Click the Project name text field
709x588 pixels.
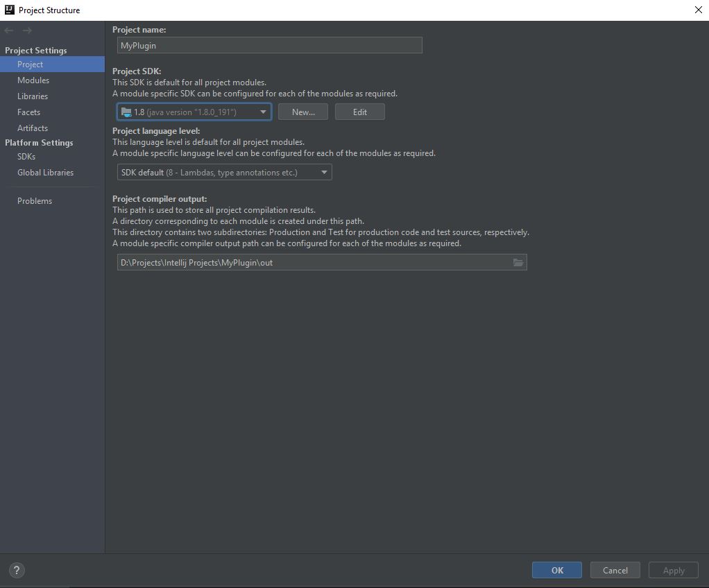(x=269, y=45)
